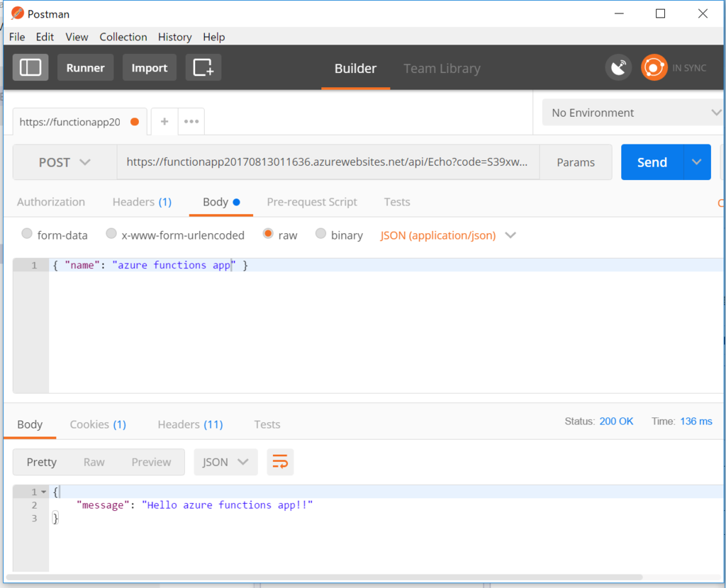The width and height of the screenshot is (726, 588).
Task: Open the No Environment dropdown
Action: pos(632,113)
